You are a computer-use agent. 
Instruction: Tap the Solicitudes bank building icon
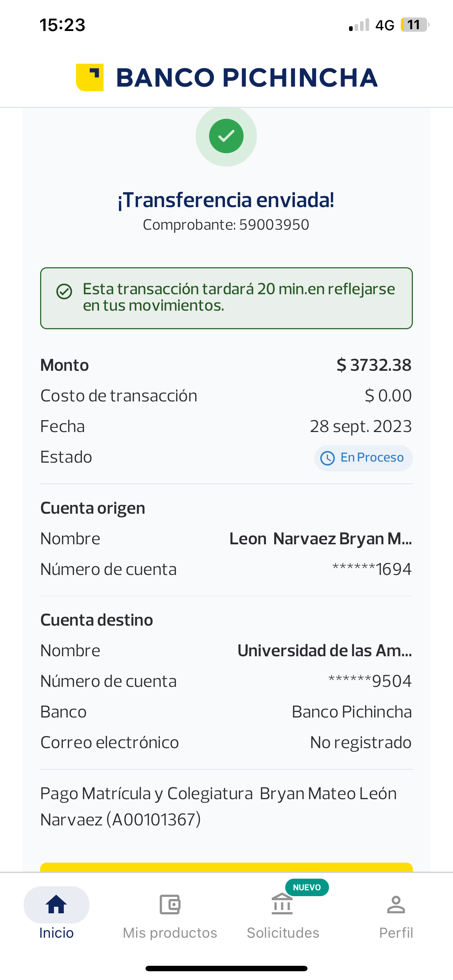coord(282,904)
